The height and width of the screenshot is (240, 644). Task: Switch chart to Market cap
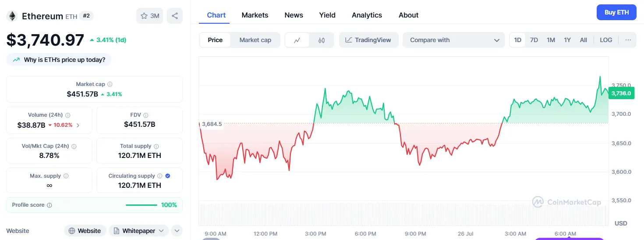coord(255,40)
